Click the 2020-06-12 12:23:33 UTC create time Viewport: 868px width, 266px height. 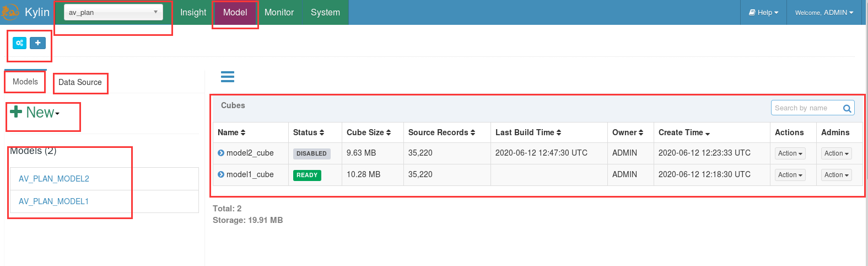click(x=704, y=153)
